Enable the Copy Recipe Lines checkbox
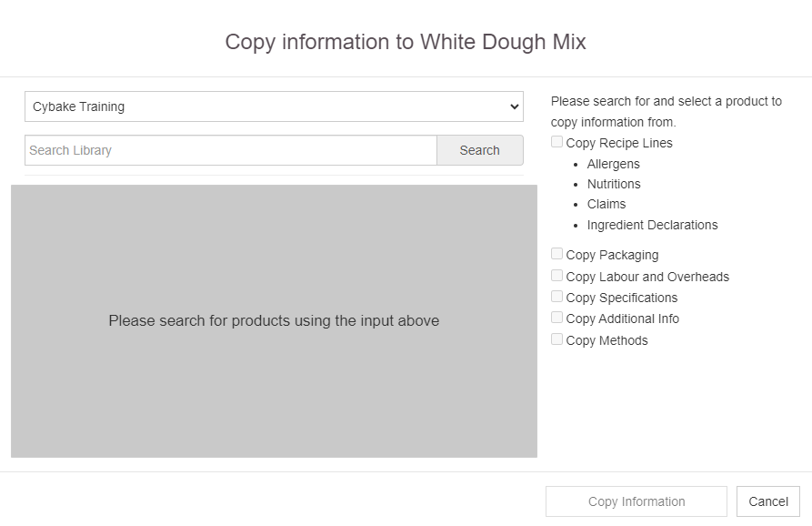This screenshot has width=812, height=526. [556, 141]
